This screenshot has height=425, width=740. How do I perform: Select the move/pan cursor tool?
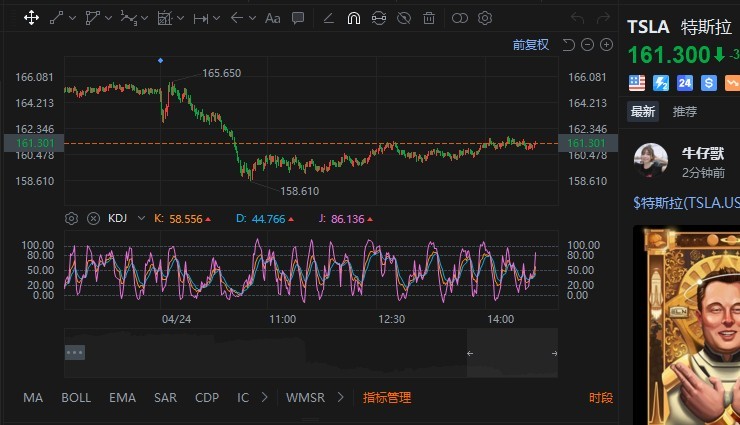coord(31,18)
